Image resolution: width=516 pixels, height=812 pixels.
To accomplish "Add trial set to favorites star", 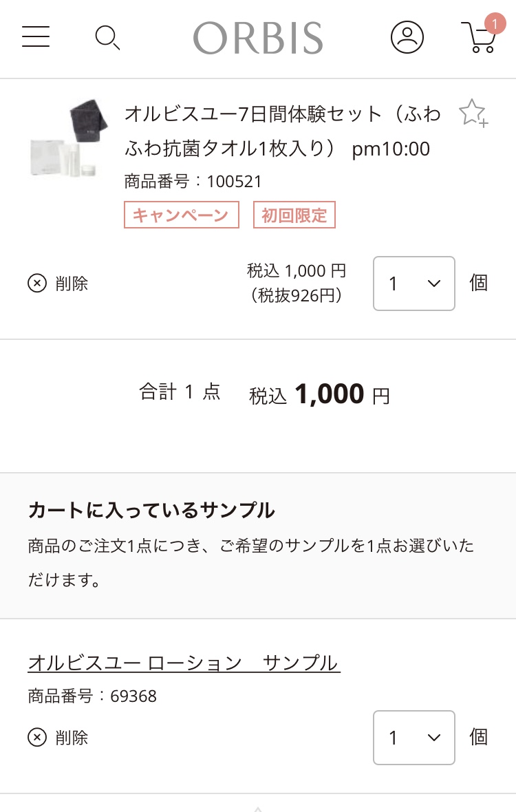I will pyautogui.click(x=473, y=114).
